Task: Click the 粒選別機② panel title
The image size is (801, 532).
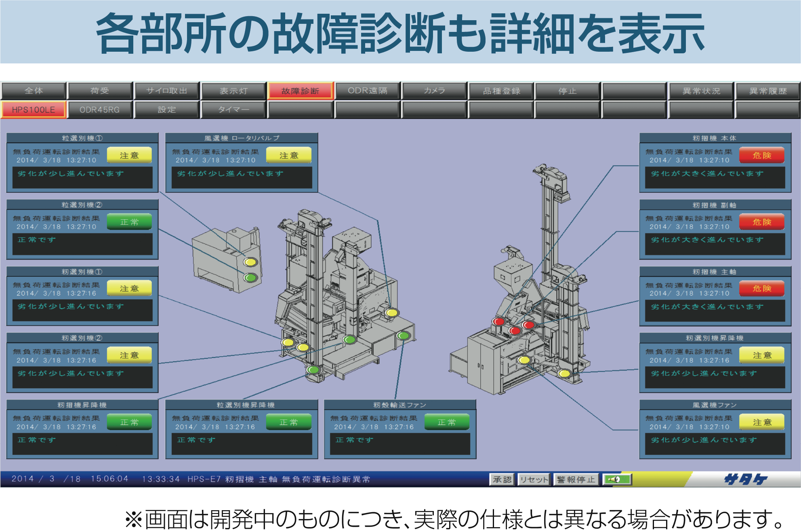Action: 82,205
